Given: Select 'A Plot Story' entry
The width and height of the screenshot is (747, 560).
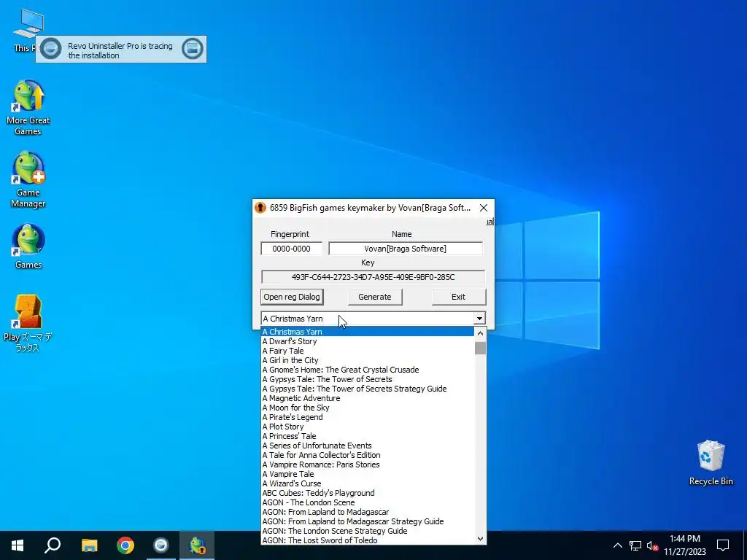Looking at the screenshot, I should click(x=368, y=427).
